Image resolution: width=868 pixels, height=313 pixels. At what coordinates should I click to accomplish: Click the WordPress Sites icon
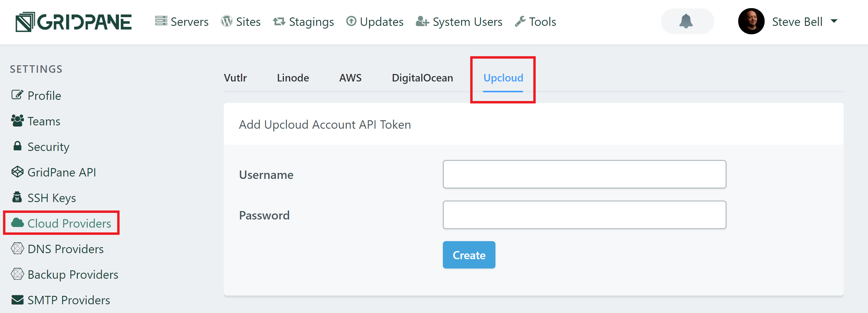pyautogui.click(x=227, y=21)
